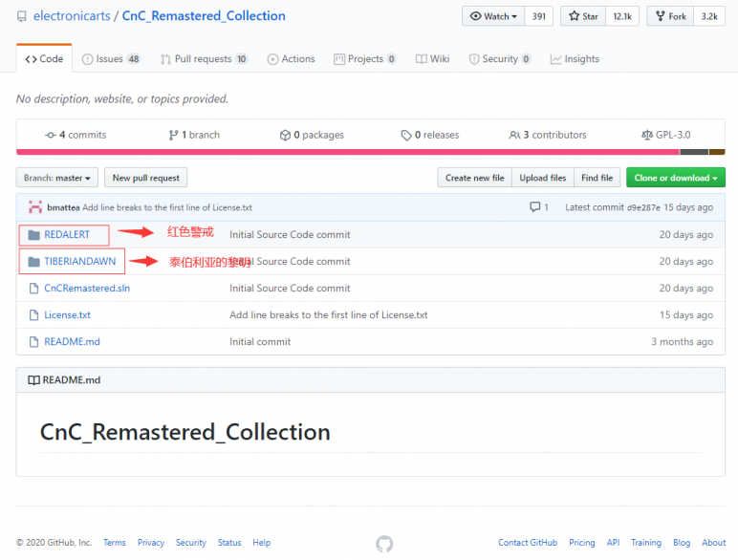Open the TIBERIANDAWN folder
The image size is (738, 560).
[x=80, y=262]
